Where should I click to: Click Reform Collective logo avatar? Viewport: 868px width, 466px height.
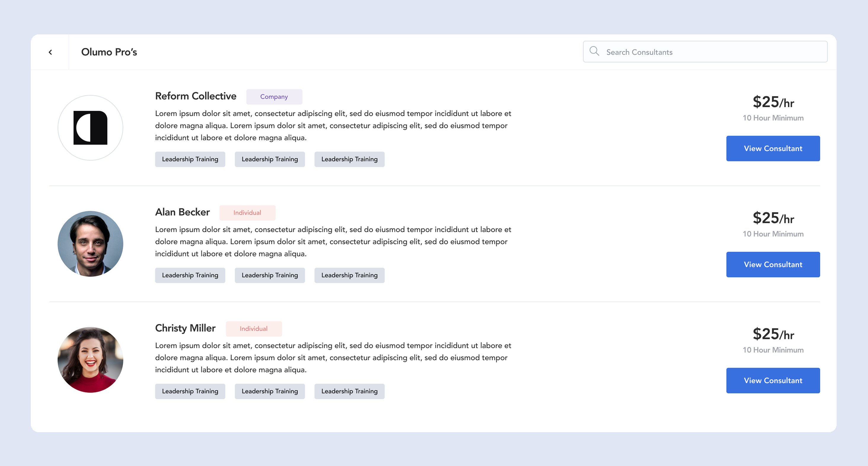pos(90,128)
